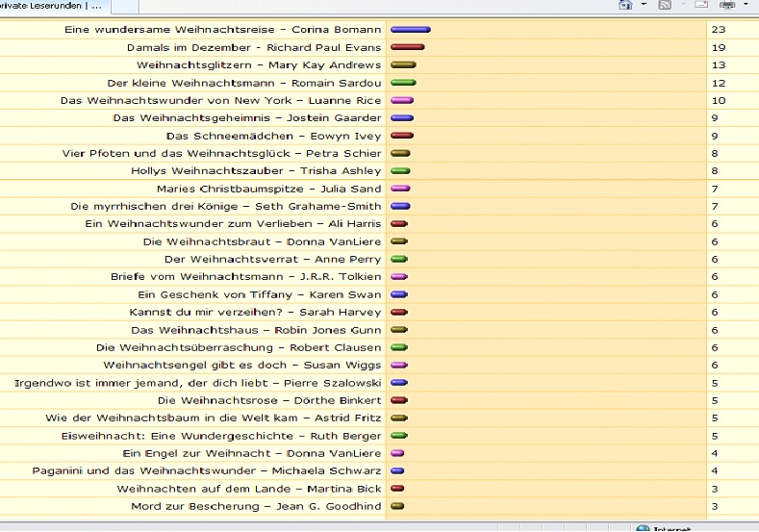Click vote count 19 for Damals im Dezember

click(719, 47)
